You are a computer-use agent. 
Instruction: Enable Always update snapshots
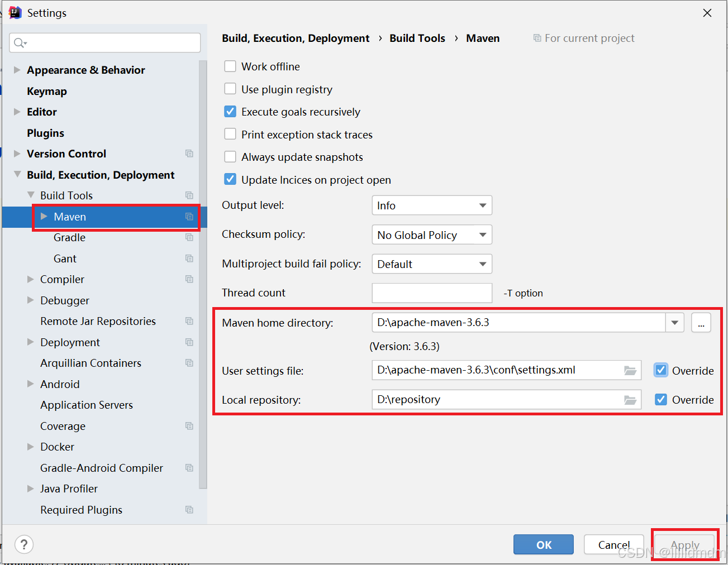click(230, 157)
